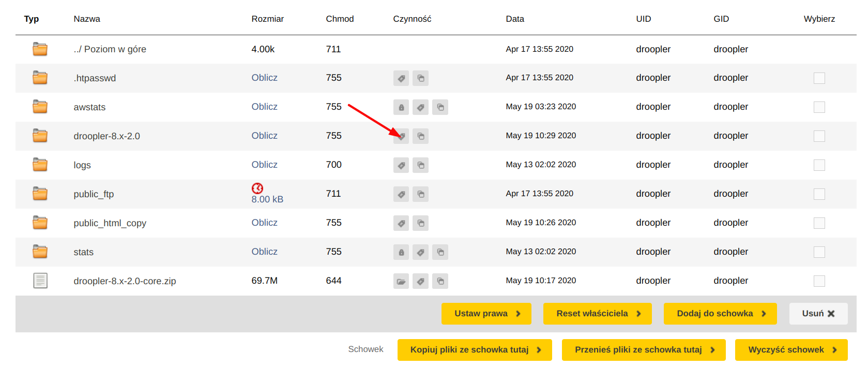This screenshot has width=868, height=366.
Task: Click Wyczyść schowek button
Action: click(791, 350)
